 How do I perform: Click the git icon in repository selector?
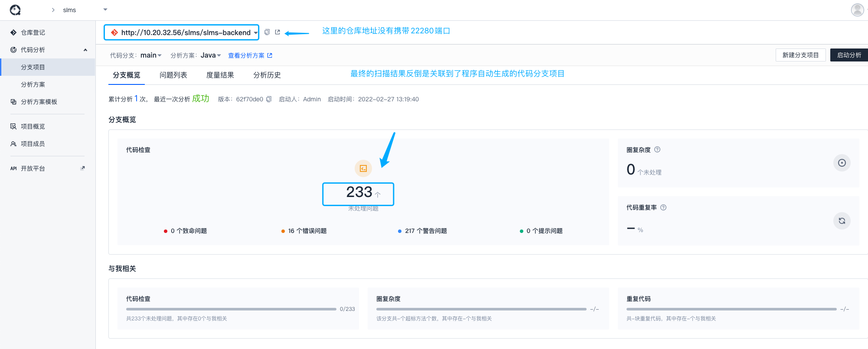pyautogui.click(x=114, y=32)
